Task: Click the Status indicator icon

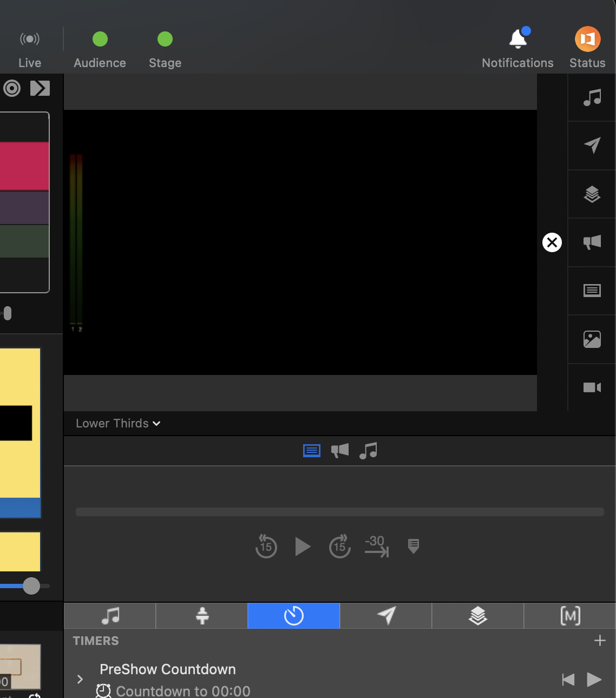Action: (587, 39)
